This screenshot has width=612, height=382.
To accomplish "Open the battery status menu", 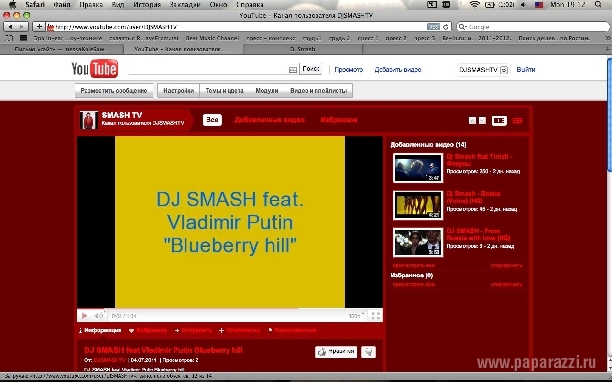I will click(490, 5).
